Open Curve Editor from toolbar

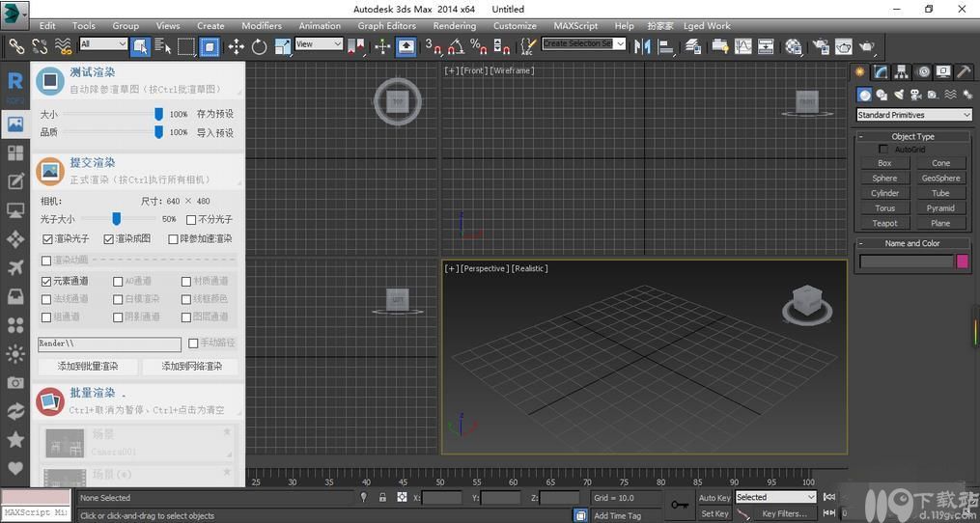(742, 45)
